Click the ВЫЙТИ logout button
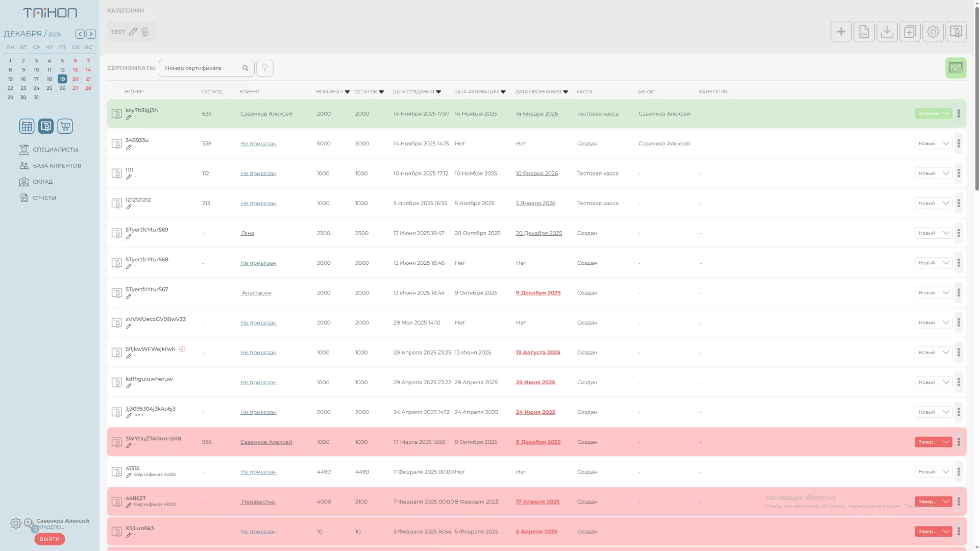 (50, 539)
